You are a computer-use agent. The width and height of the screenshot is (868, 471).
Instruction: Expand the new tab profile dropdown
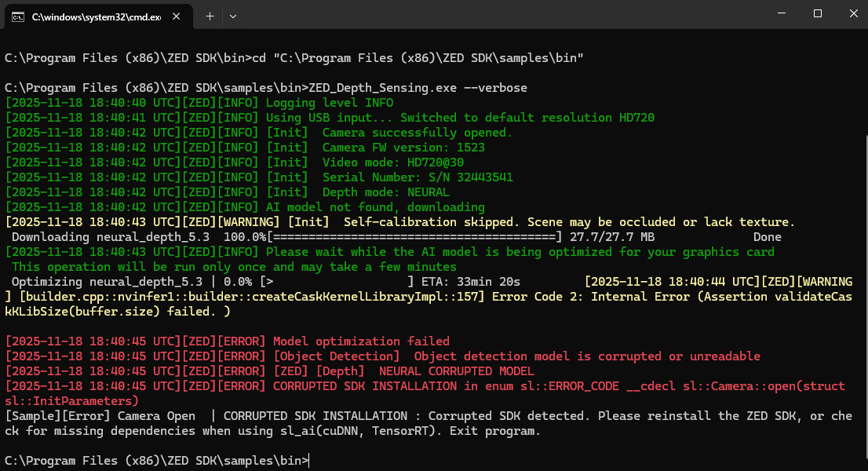click(233, 16)
